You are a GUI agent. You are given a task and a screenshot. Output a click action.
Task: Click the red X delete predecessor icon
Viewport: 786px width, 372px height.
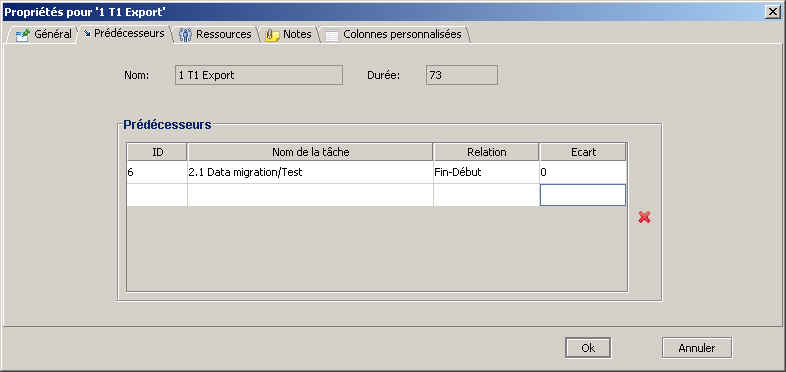click(x=644, y=217)
